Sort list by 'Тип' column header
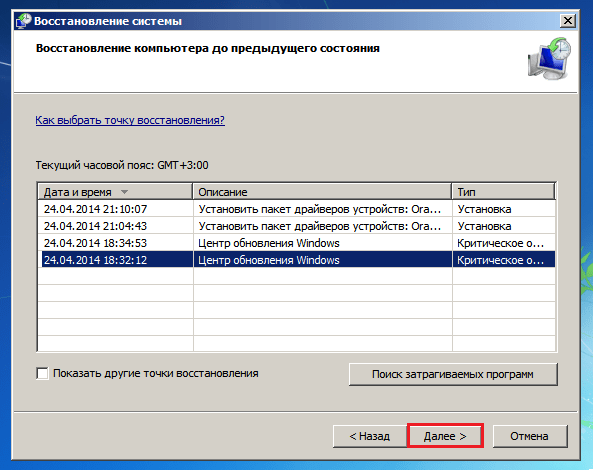 click(503, 192)
